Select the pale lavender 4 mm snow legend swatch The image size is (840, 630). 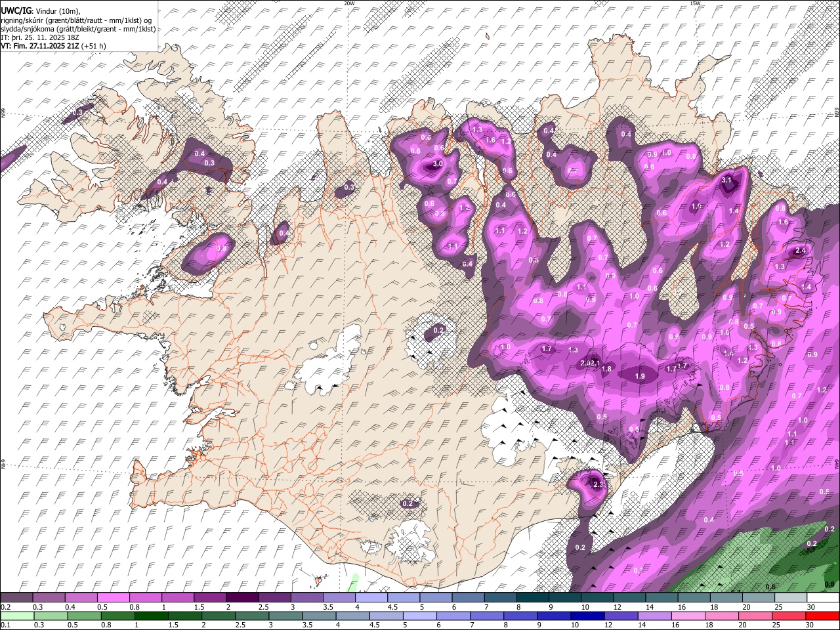click(371, 598)
